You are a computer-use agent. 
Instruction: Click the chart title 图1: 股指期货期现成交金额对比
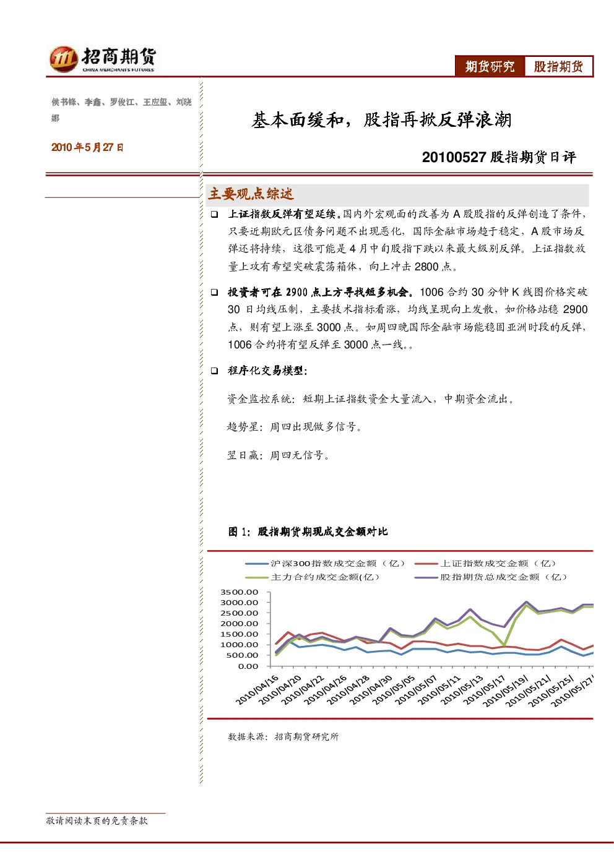(x=308, y=531)
